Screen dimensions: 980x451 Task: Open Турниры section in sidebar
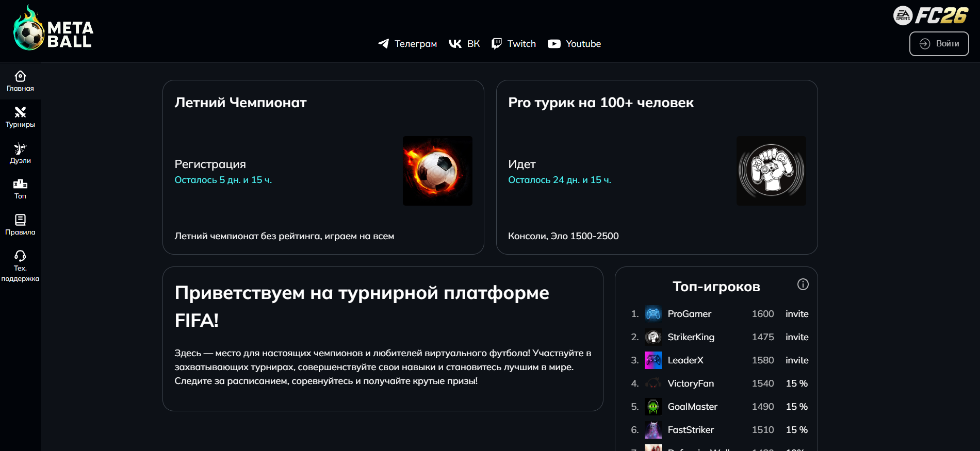(x=20, y=118)
